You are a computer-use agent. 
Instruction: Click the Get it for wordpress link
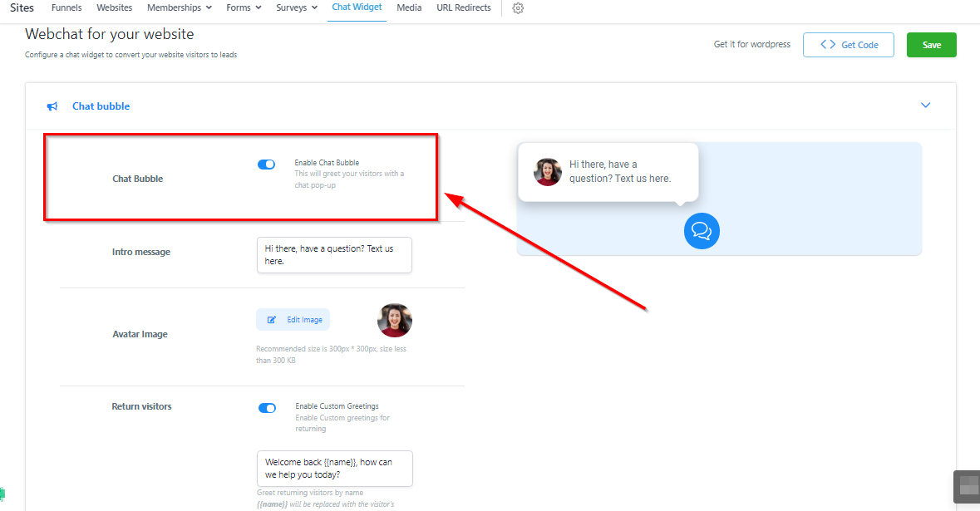click(x=751, y=45)
